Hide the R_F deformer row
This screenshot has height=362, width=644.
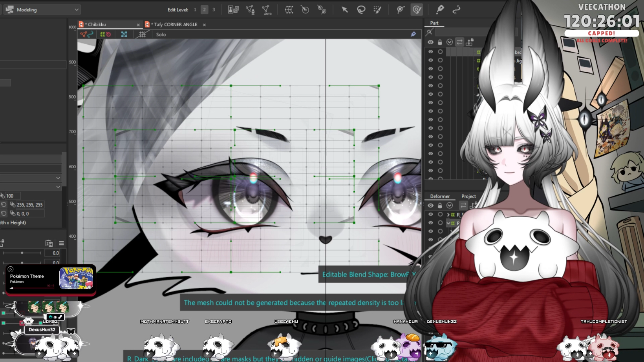431,215
